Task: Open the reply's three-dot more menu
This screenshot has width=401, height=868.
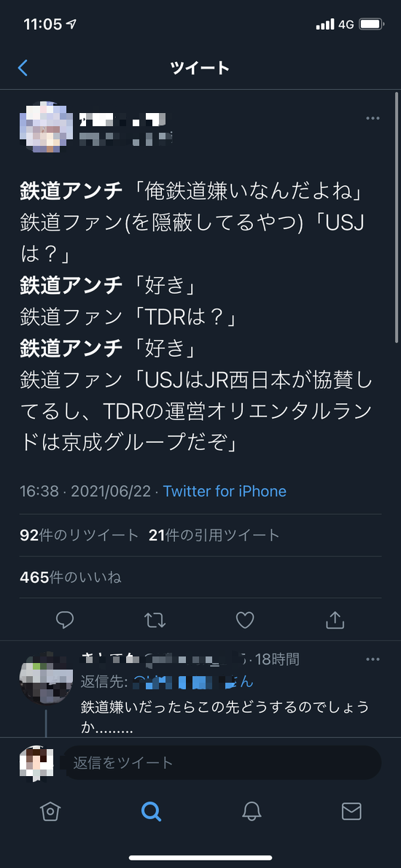Action: [x=373, y=659]
